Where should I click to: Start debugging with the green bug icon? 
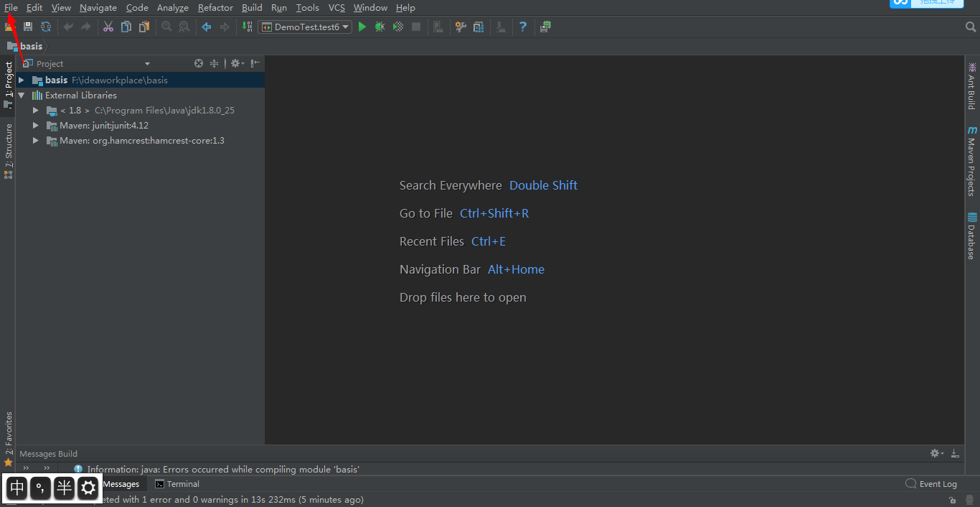tap(380, 27)
